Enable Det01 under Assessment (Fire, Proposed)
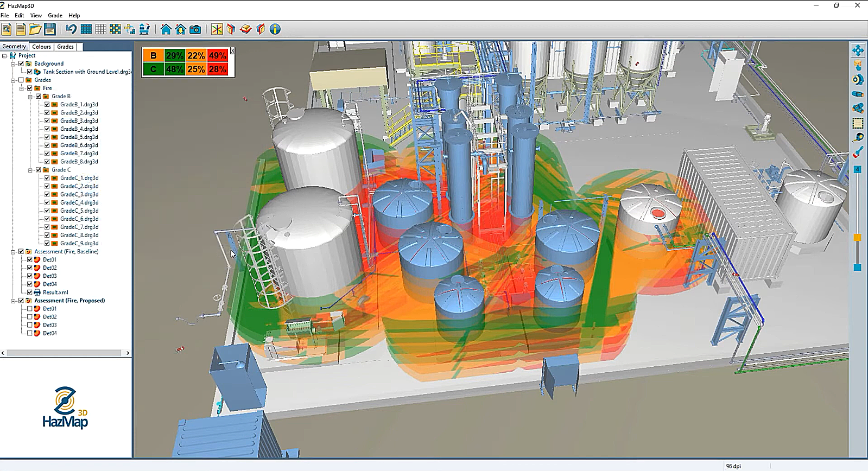 (x=30, y=309)
